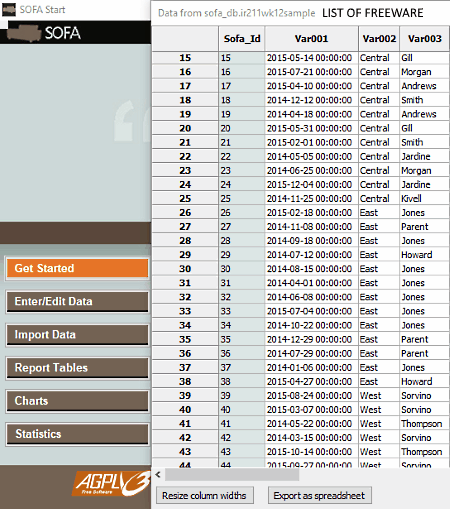Select the Sofa_Id column header
450x509 pixels.
(242, 39)
